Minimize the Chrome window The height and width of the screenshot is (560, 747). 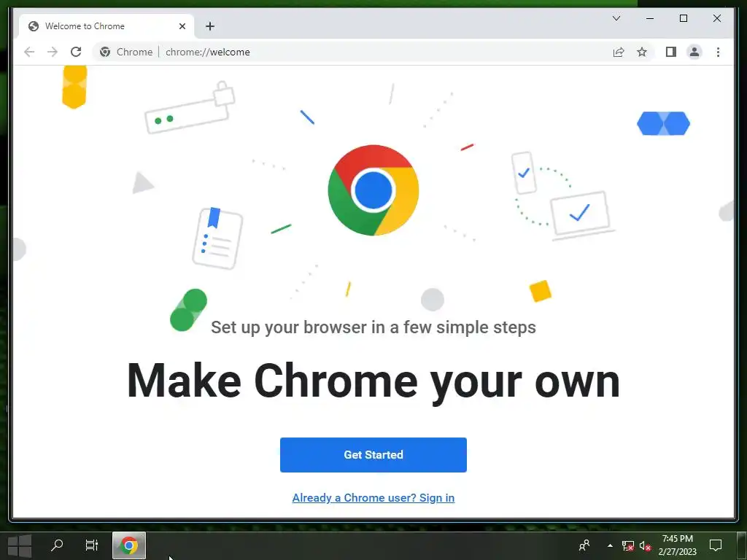point(650,18)
